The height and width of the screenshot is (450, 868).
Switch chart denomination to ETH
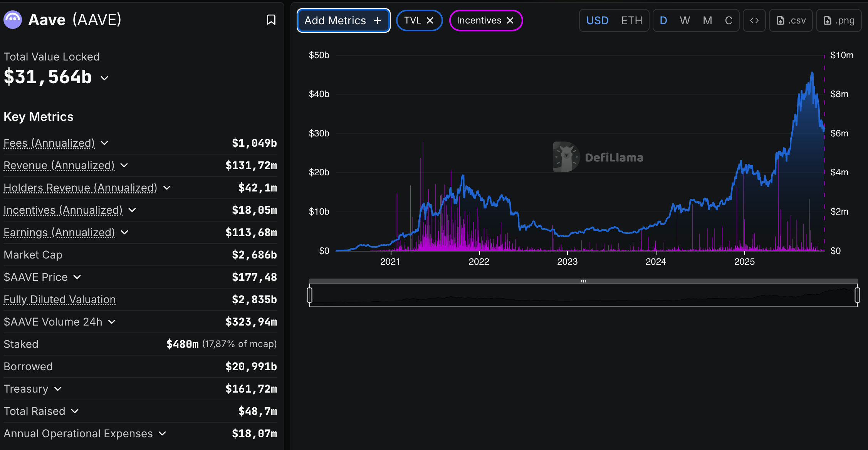point(631,20)
